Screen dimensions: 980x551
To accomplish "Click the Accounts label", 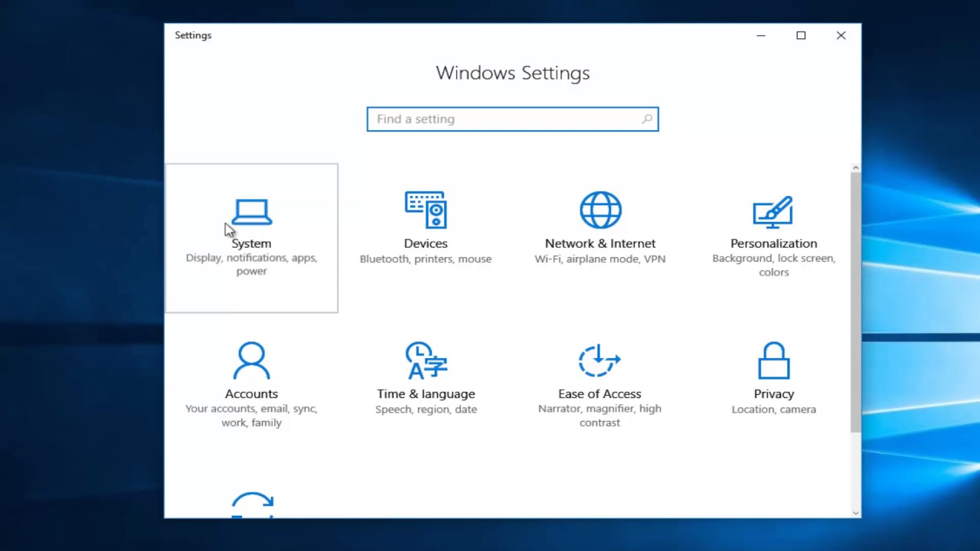I will [x=251, y=394].
